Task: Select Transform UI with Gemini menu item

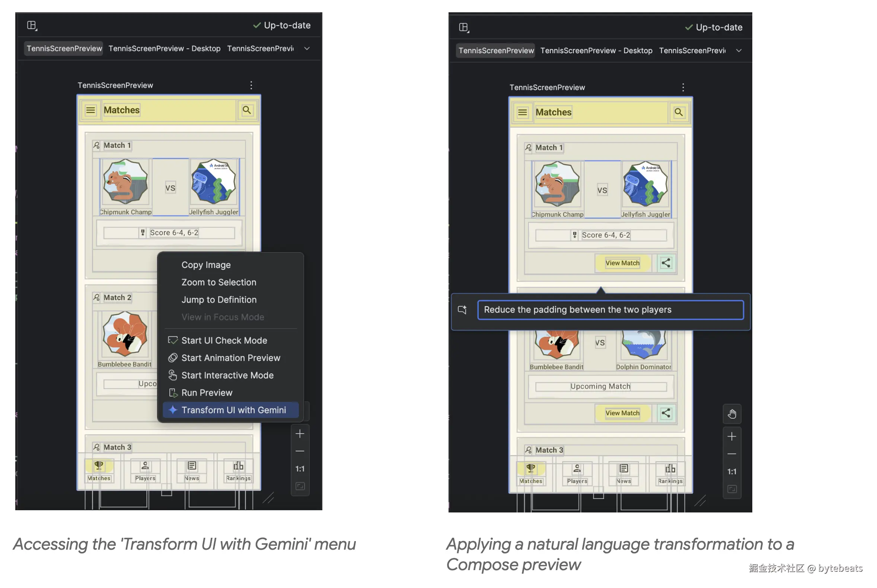Action: [x=233, y=410]
